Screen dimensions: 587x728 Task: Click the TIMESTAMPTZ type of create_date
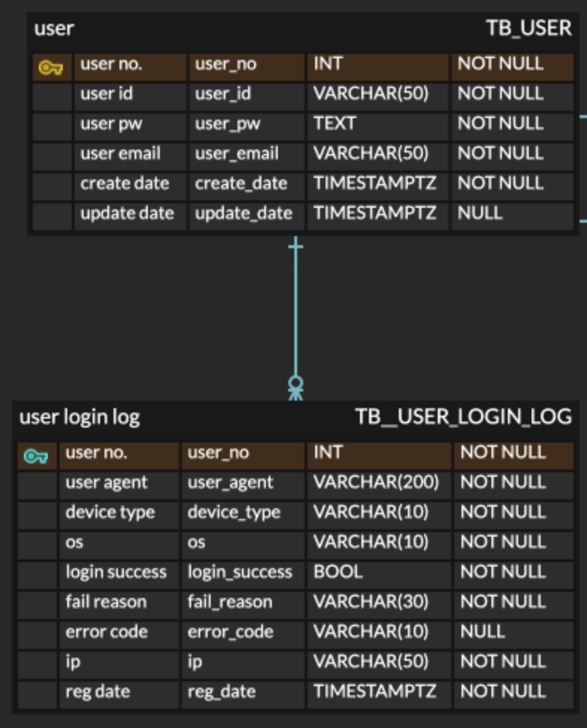coord(378,187)
